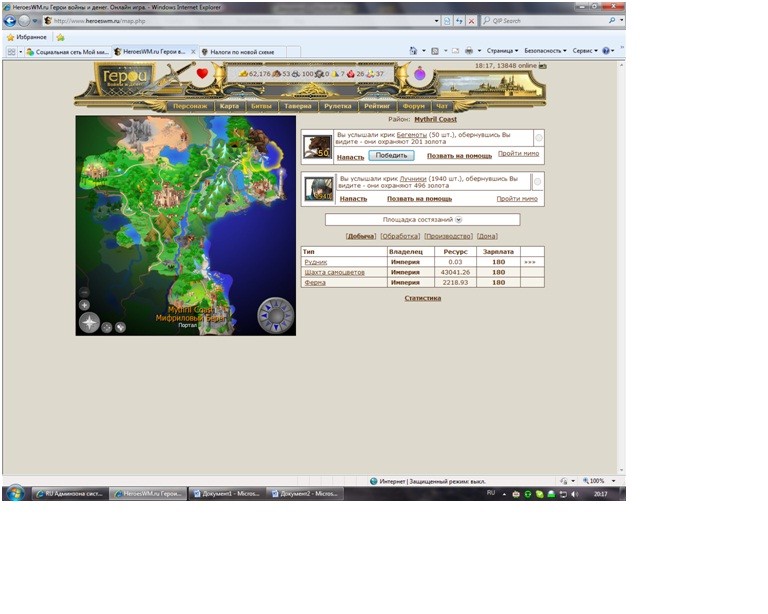Click Пройти мимо for the Бегемоты
Image resolution: width=768 pixels, height=614 pixels.
518,153
